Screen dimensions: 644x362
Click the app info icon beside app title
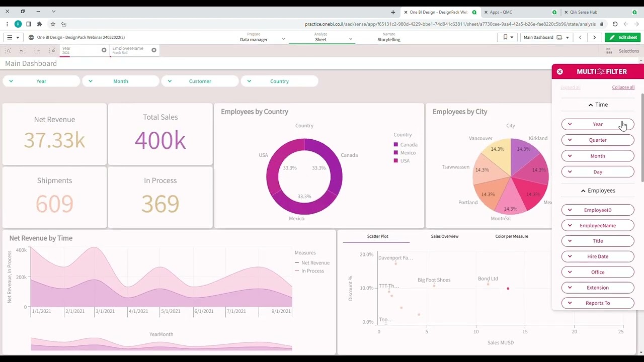[31, 37]
